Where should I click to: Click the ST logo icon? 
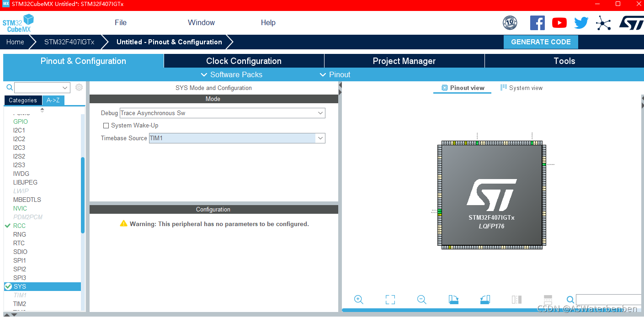point(631,23)
